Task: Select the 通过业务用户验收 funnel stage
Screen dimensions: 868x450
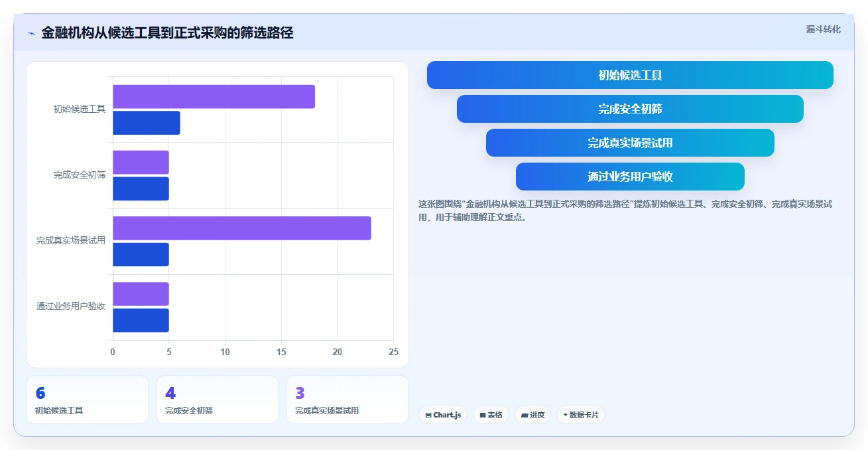Action: point(630,177)
